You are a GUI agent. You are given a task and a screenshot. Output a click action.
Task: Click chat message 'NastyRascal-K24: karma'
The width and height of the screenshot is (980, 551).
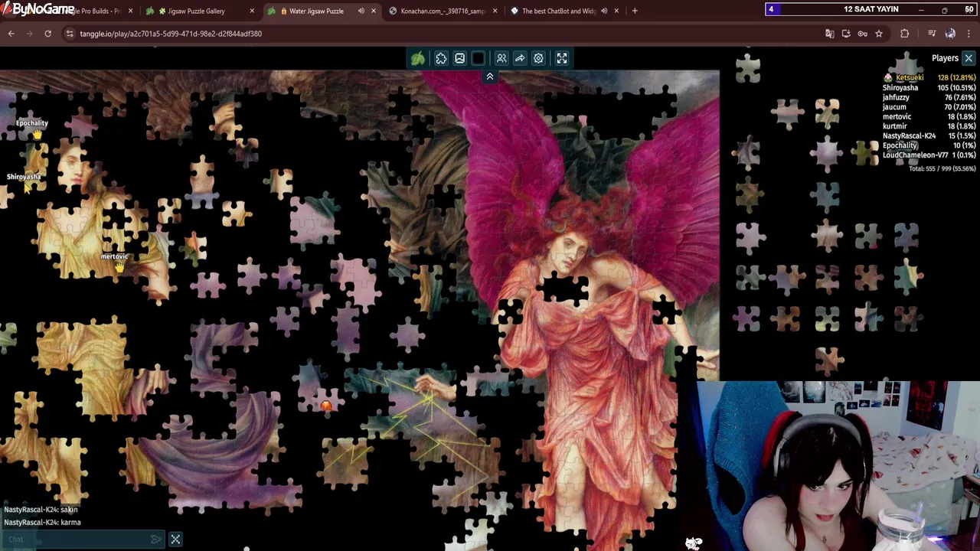(x=42, y=522)
